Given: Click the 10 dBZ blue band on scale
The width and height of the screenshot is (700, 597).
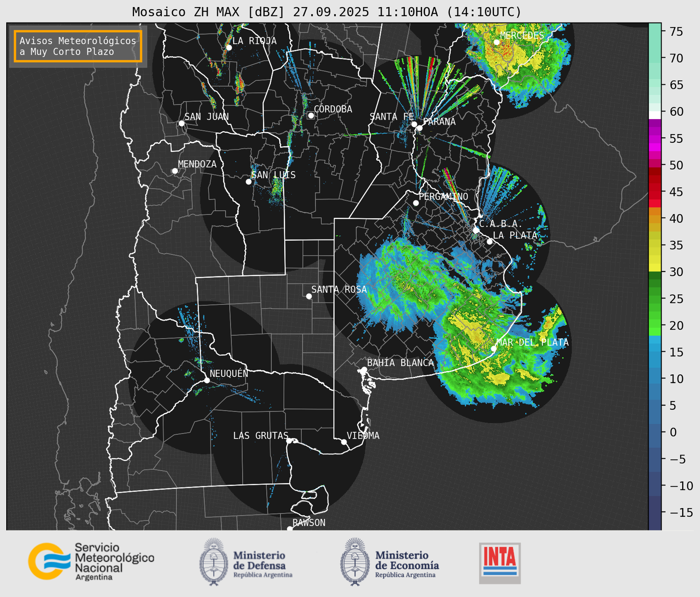Looking at the screenshot, I should pos(655,379).
